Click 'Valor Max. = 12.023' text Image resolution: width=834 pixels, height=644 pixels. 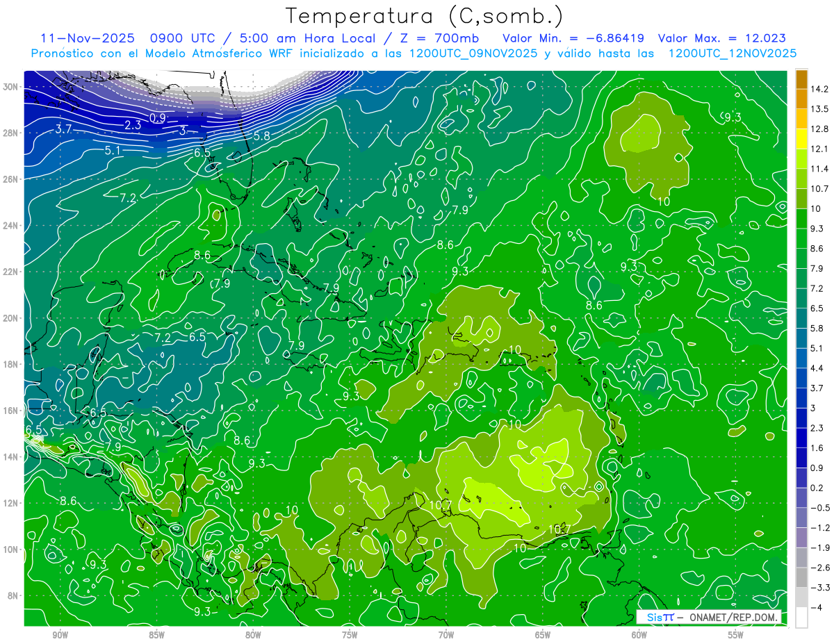(x=721, y=38)
